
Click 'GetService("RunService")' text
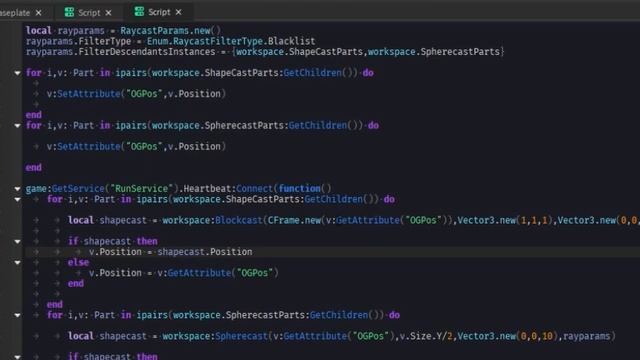click(115, 189)
